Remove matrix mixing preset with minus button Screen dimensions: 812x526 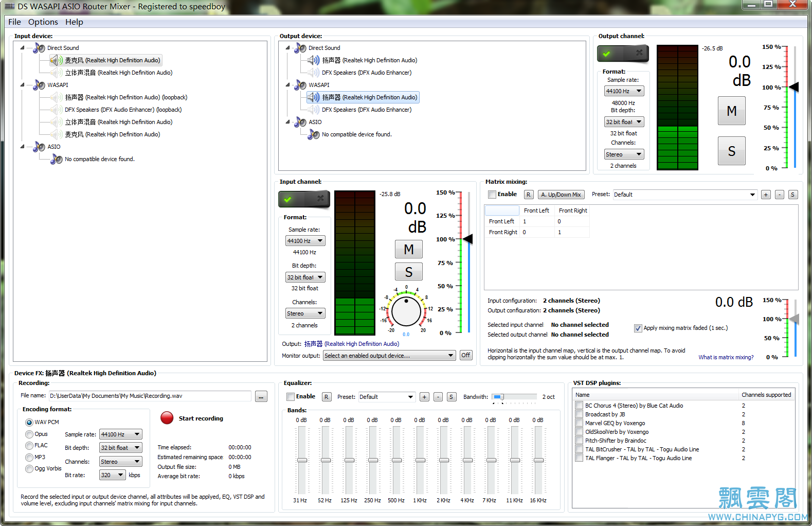point(780,195)
